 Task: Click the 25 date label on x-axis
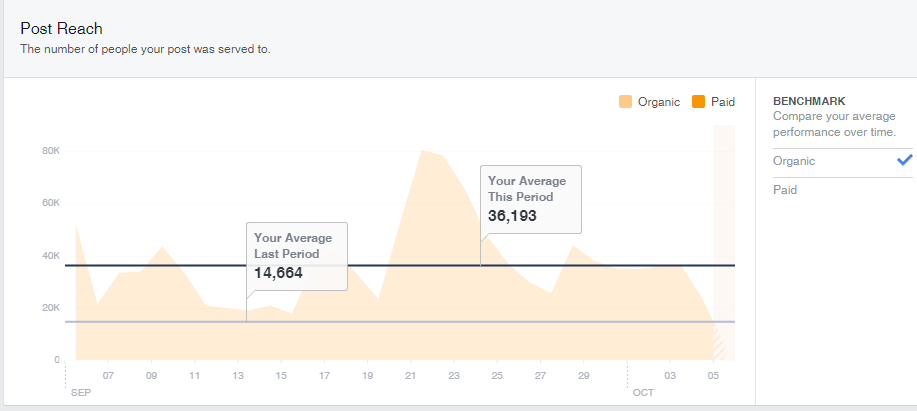(x=497, y=375)
